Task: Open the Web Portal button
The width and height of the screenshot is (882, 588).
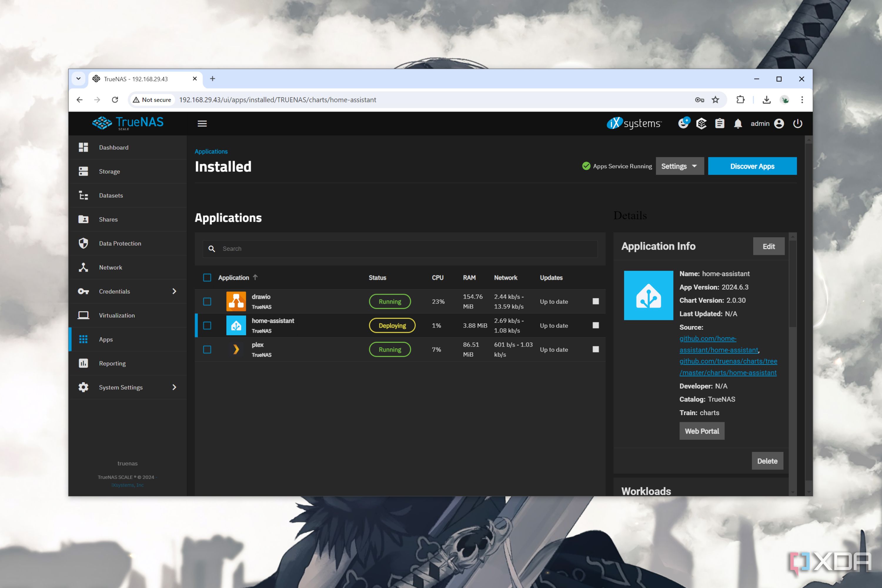Action: (701, 431)
